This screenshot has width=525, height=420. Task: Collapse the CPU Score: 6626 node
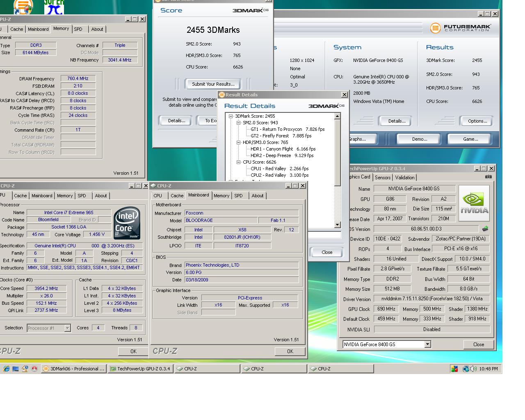pos(238,162)
